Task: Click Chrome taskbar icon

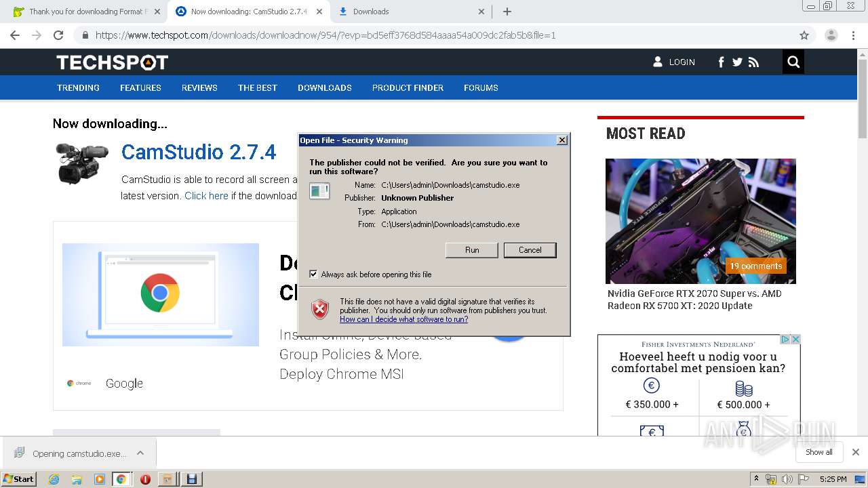Action: pos(121,479)
